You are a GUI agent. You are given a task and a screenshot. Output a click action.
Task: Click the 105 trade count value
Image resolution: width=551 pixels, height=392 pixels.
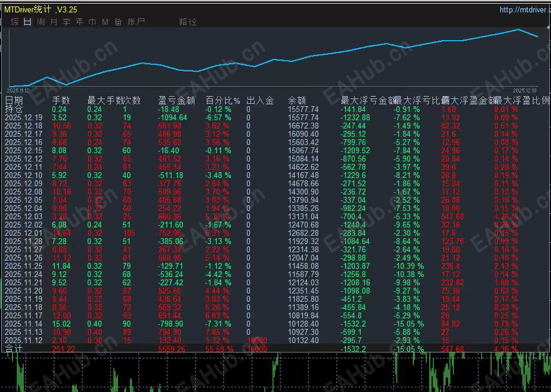[129, 233]
